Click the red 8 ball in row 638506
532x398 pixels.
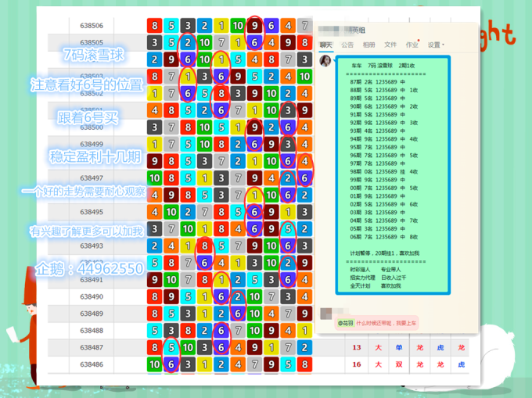(x=154, y=26)
